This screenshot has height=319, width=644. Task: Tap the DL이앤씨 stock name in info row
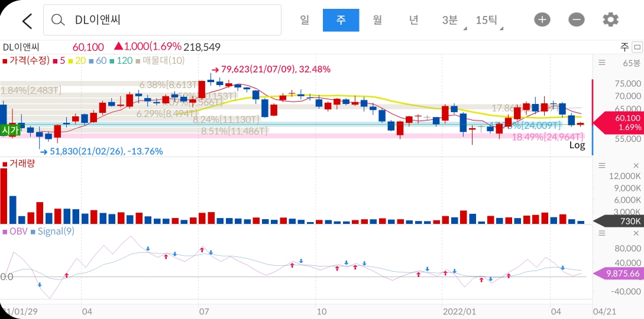(x=21, y=47)
